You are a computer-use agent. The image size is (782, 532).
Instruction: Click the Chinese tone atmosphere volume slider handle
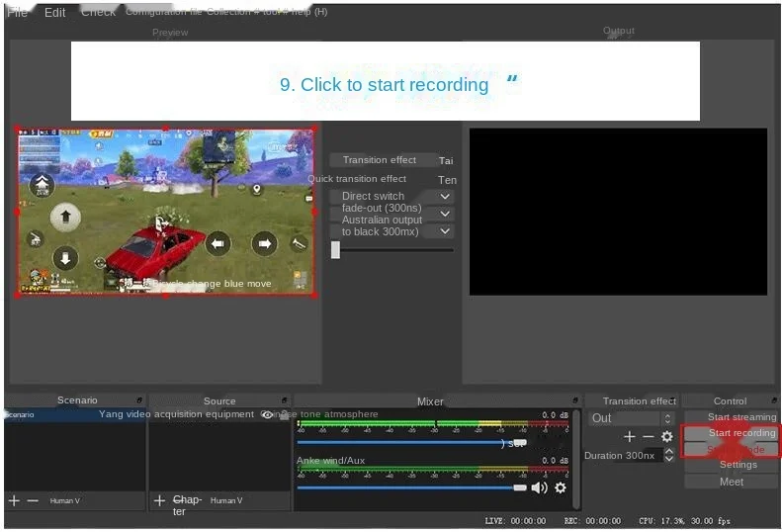pos(520,443)
